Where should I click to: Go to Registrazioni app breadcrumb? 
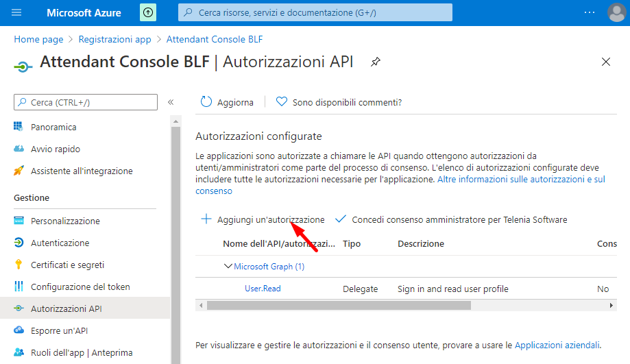(x=115, y=39)
